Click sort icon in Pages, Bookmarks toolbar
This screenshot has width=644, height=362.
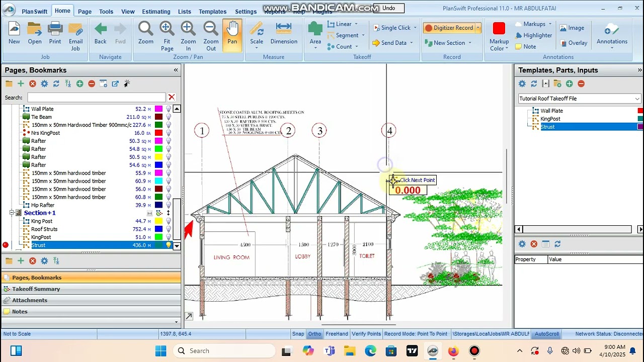68,84
